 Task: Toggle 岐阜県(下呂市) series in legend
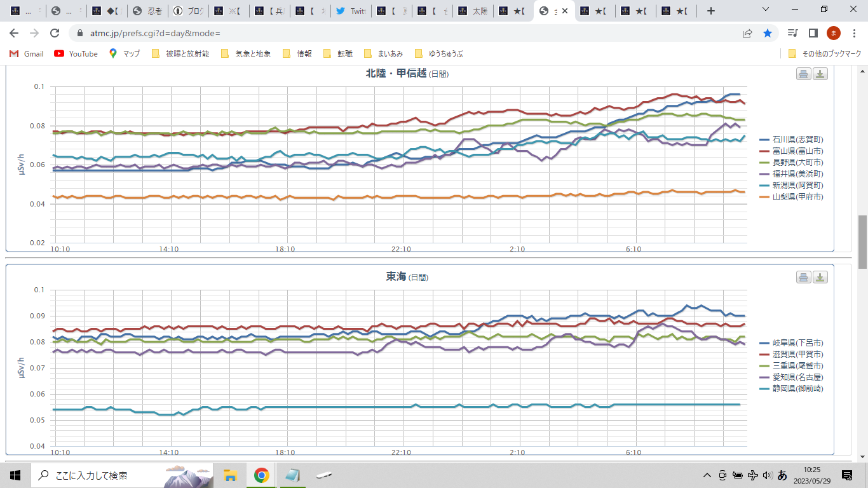(x=791, y=342)
